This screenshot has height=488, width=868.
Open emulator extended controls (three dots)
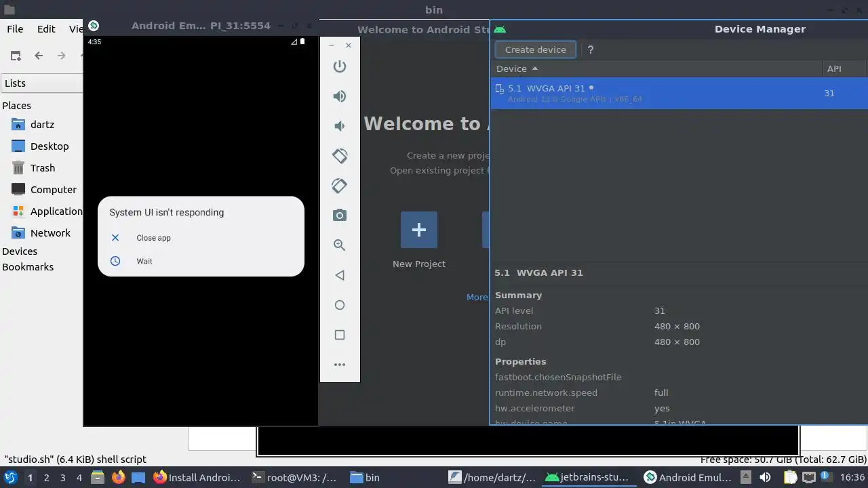click(x=340, y=365)
